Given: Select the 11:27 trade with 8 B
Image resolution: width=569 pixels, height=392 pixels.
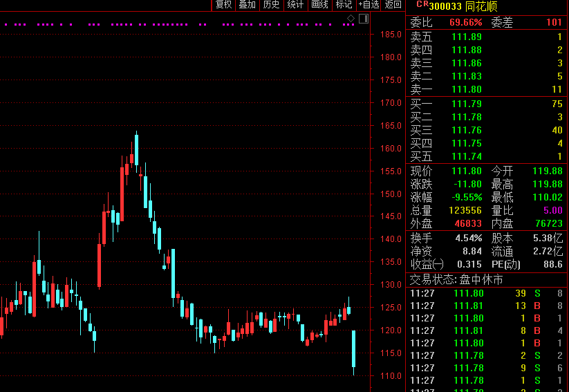Looking at the screenshot, I should 487,330.
